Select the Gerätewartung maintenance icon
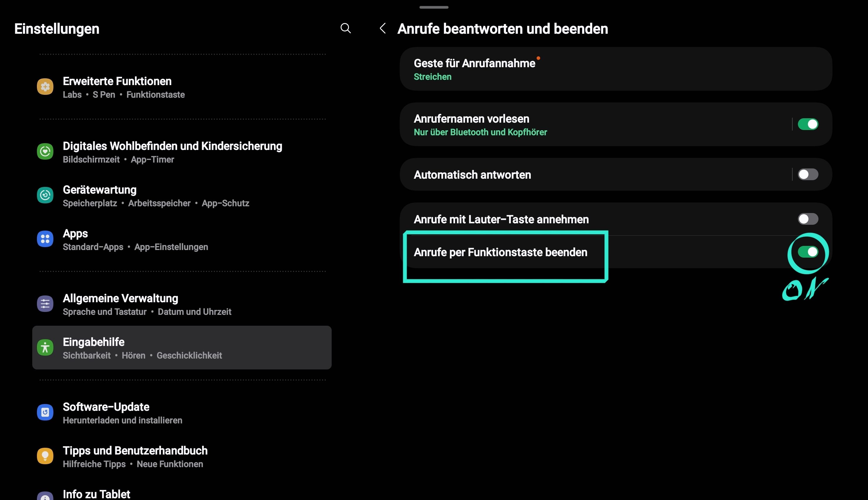The height and width of the screenshot is (500, 868). tap(45, 195)
